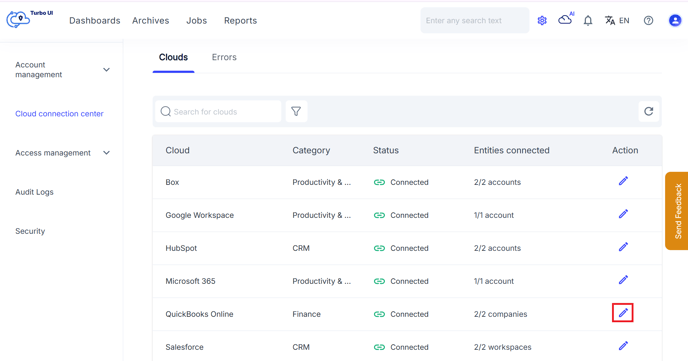Screen dimensions: 688x361
Task: Select the Google Workspace cloud name
Action: (x=200, y=215)
